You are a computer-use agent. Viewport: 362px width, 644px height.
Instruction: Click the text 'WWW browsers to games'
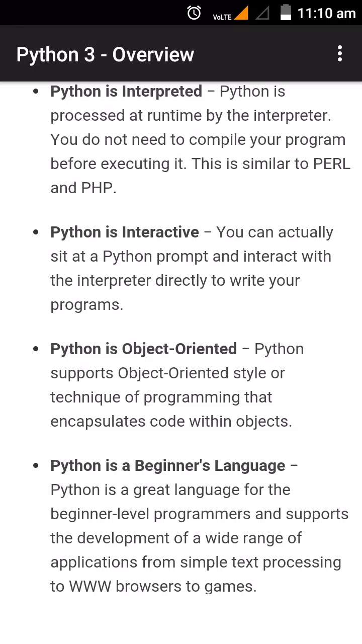click(x=160, y=587)
